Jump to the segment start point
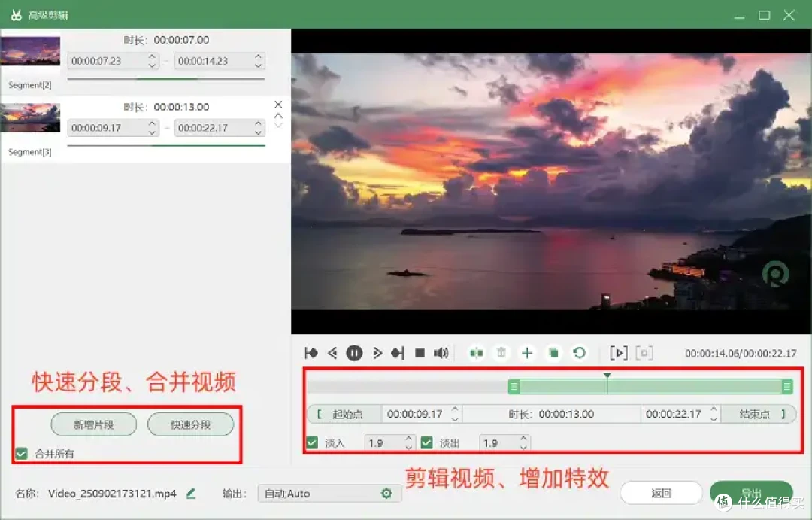The width and height of the screenshot is (812, 520). (x=311, y=353)
